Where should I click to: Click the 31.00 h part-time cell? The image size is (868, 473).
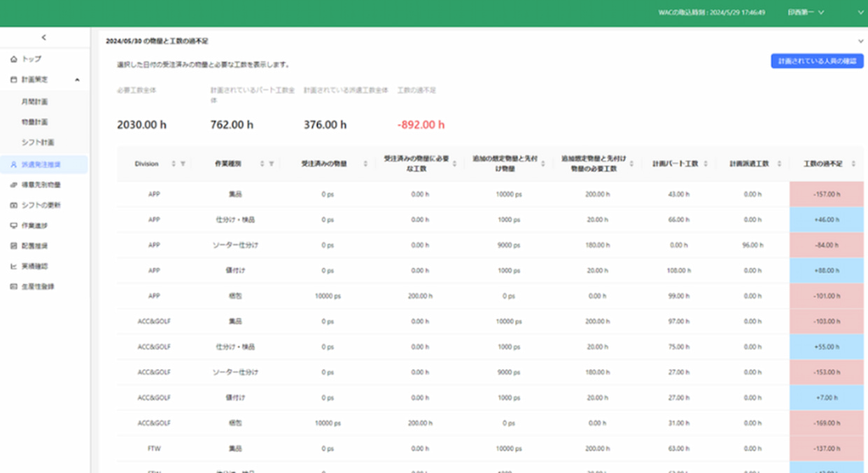click(x=679, y=423)
